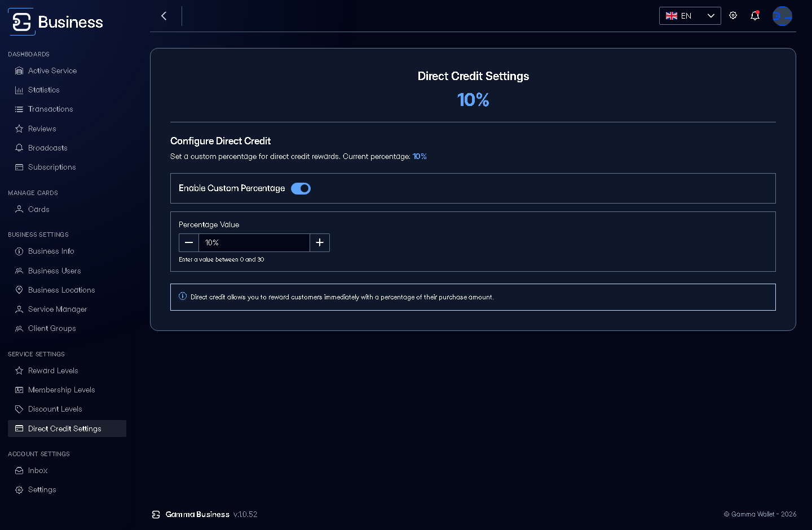This screenshot has width=812, height=530.
Task: Click the Transactions list icon
Action: click(19, 109)
